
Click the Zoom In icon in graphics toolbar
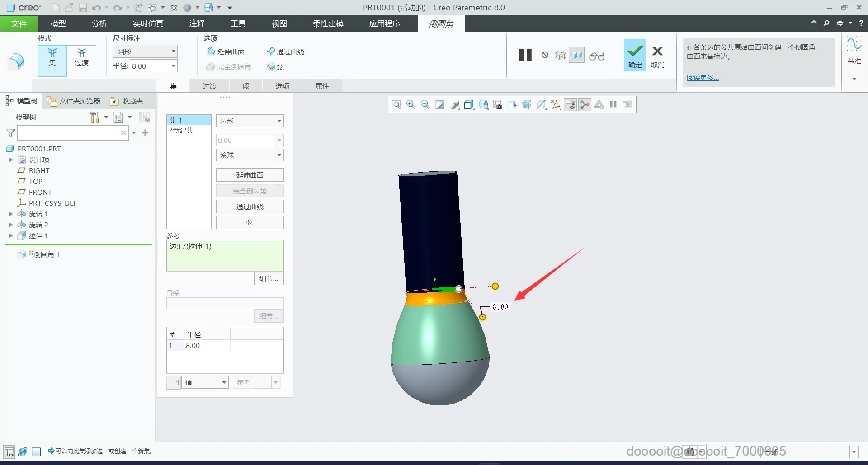click(x=410, y=105)
